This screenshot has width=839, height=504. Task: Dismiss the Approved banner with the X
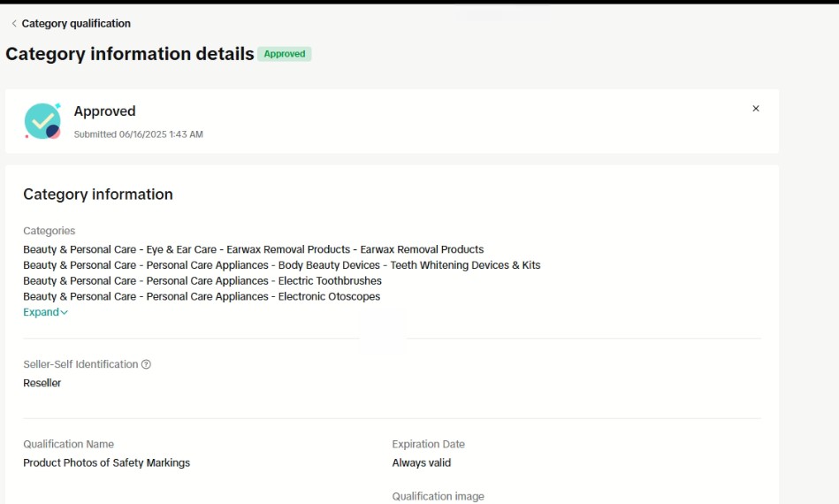(x=755, y=109)
